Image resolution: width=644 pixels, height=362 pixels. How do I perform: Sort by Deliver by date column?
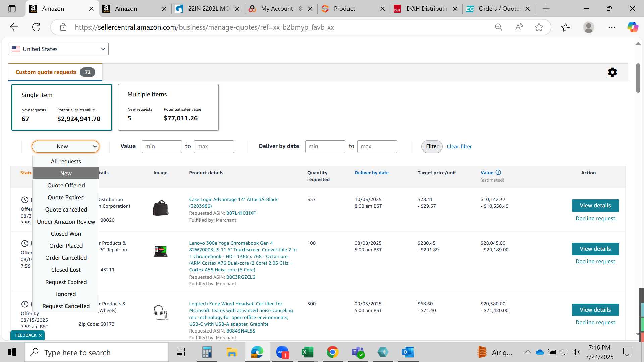[x=372, y=173]
